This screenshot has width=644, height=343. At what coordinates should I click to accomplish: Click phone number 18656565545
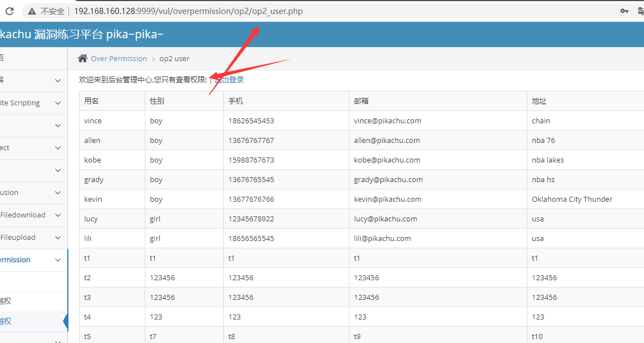coord(251,238)
